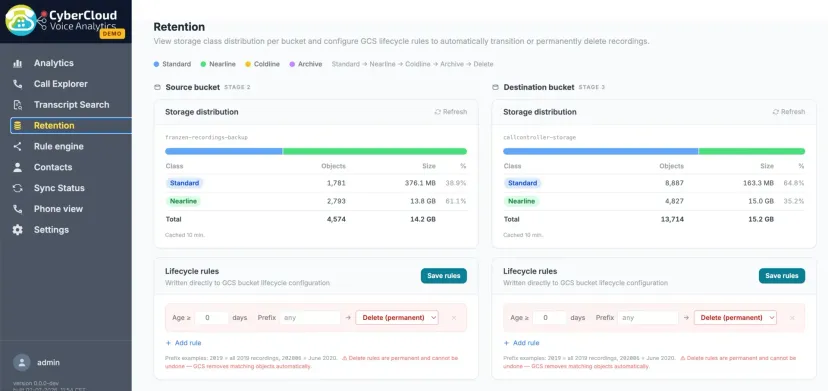Click the Call Explorer phone icon

click(x=17, y=84)
